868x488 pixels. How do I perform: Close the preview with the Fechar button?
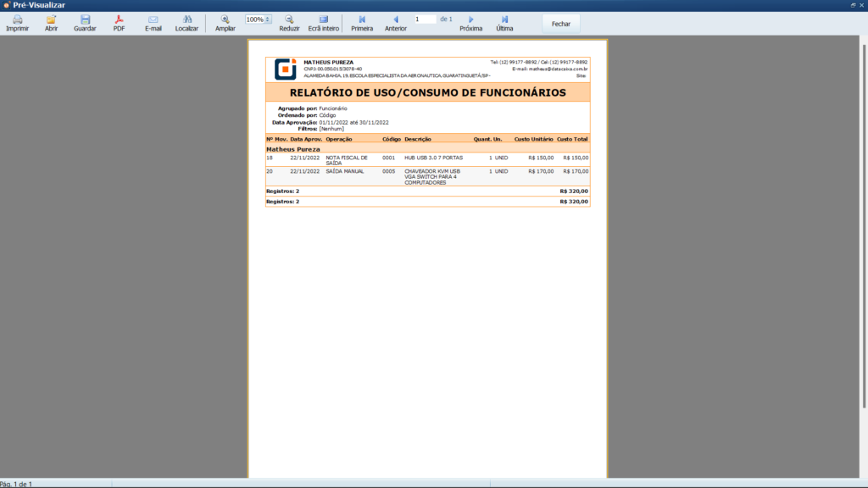(560, 23)
